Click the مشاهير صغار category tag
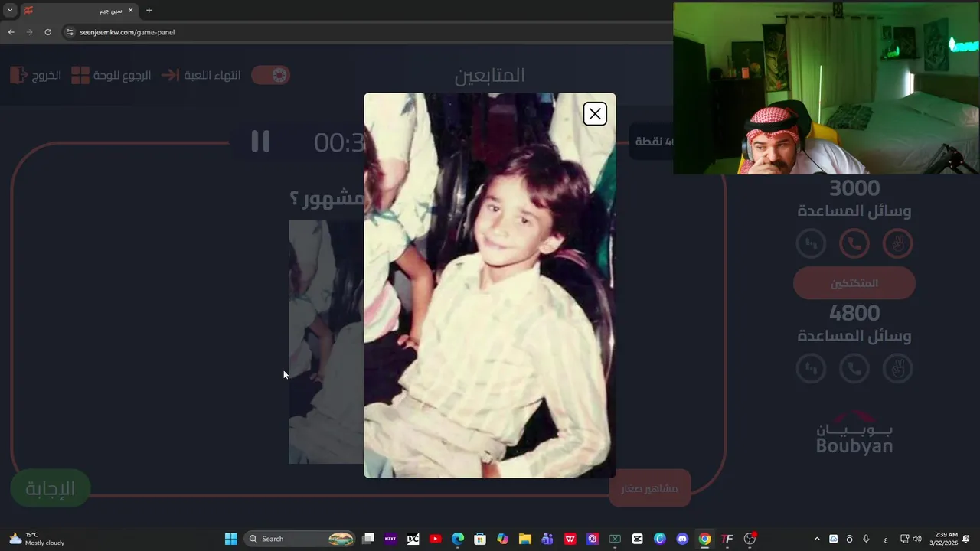The width and height of the screenshot is (980, 551). [649, 488]
